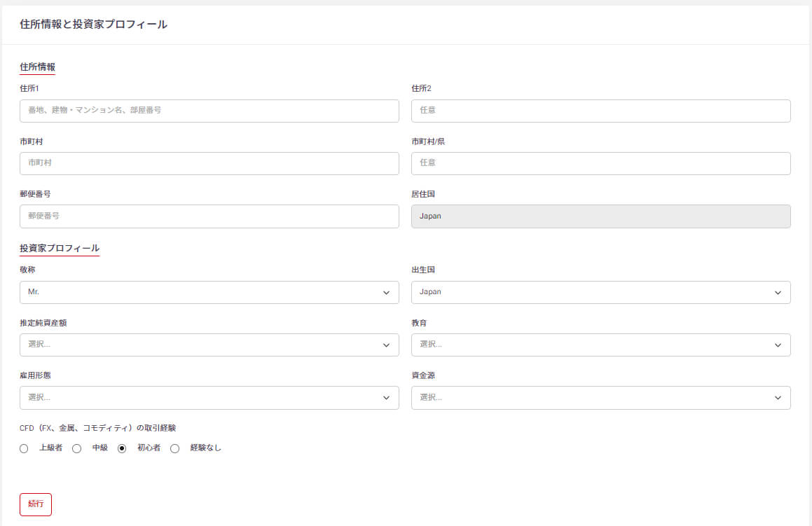Viewport: 812px width, 526px height.
Task: Click the chevron arrow in 敬称 dropdown
Action: pyautogui.click(x=386, y=293)
